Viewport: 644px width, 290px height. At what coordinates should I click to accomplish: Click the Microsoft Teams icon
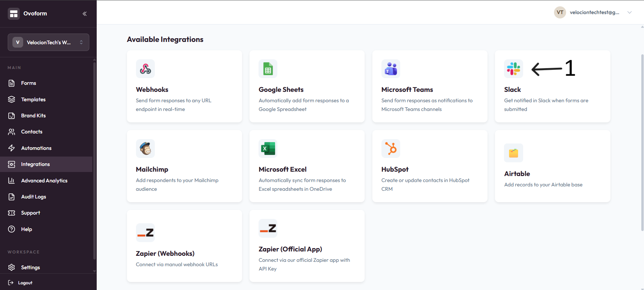[391, 69]
